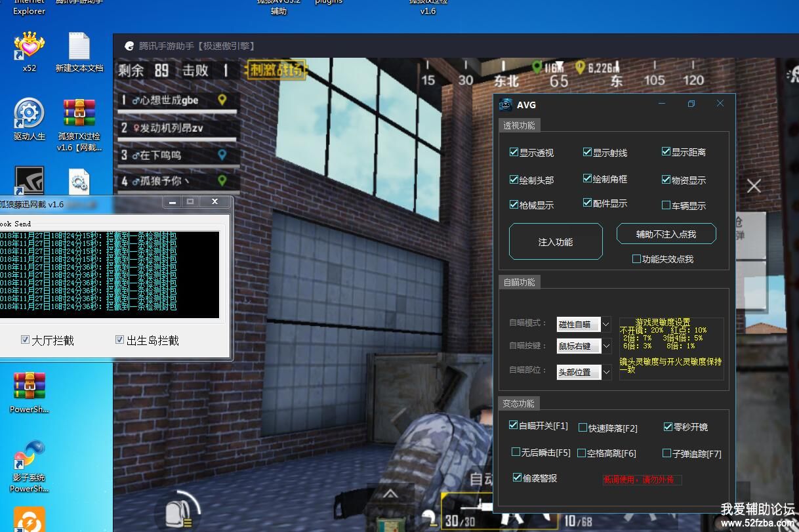Select 透视功能 section label

(x=519, y=125)
